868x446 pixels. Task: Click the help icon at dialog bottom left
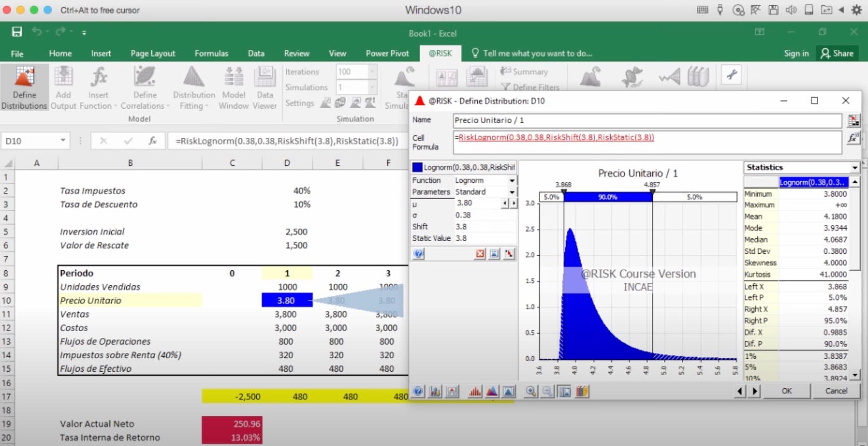pyautogui.click(x=418, y=391)
